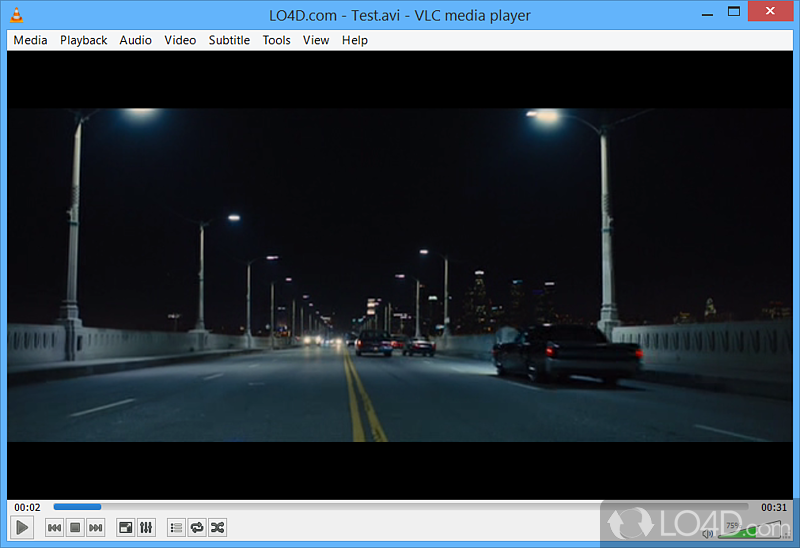Expand the Tools menu

276,40
